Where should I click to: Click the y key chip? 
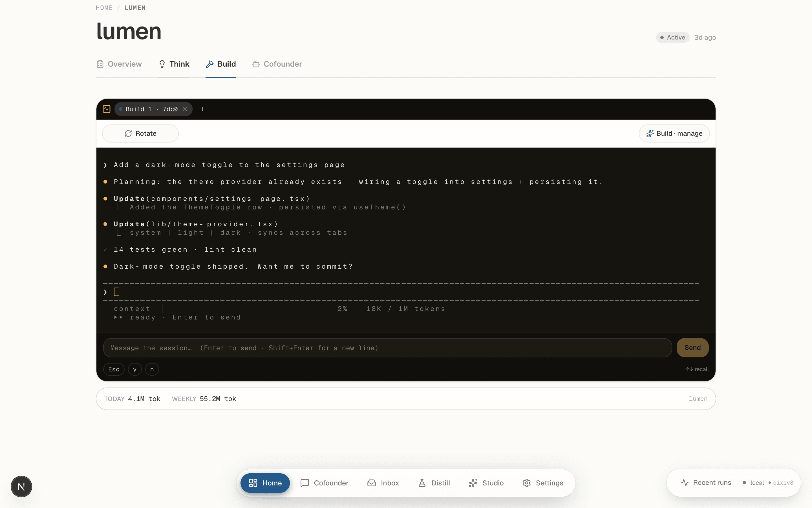point(135,369)
